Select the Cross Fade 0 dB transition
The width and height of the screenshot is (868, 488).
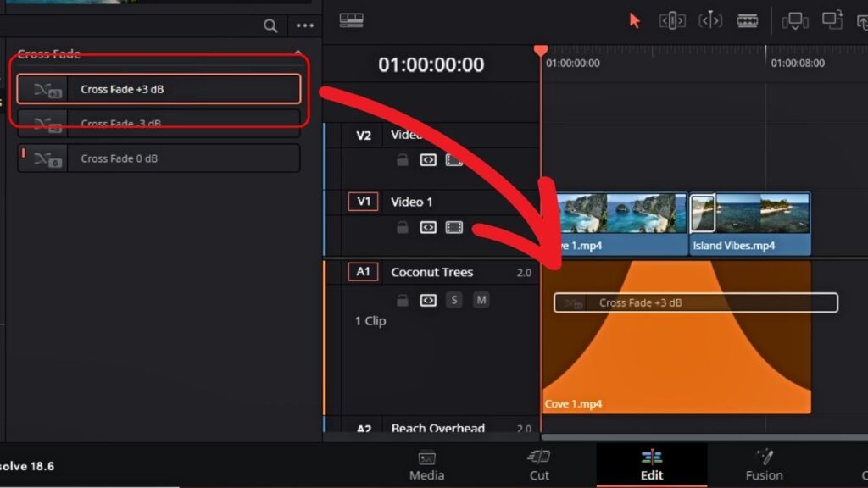[x=159, y=158]
